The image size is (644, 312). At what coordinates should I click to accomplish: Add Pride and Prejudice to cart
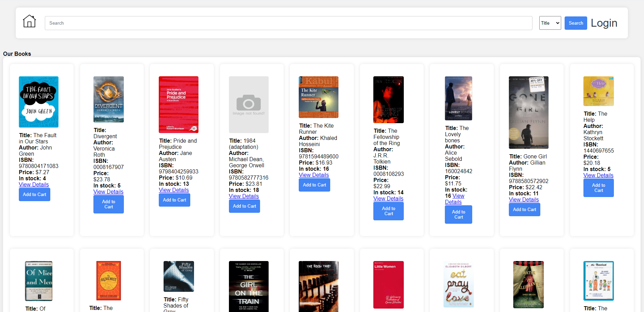tap(175, 200)
